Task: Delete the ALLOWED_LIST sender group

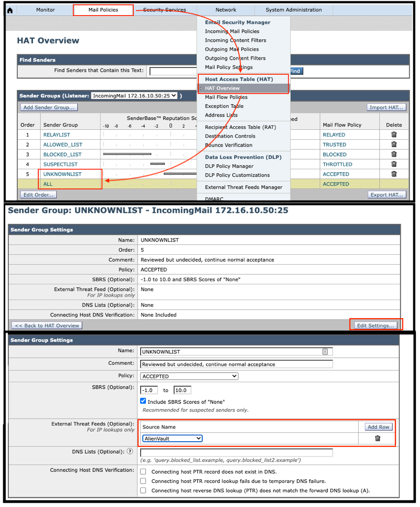Action: coord(394,144)
